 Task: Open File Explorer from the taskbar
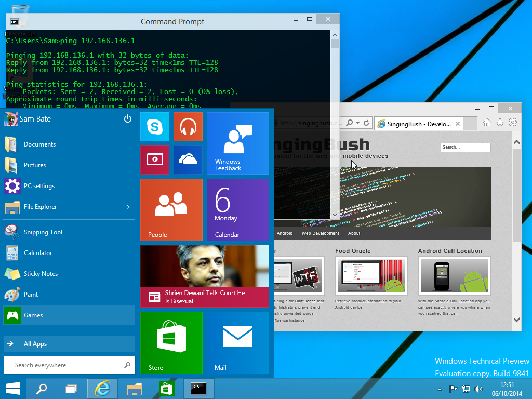pos(134,389)
